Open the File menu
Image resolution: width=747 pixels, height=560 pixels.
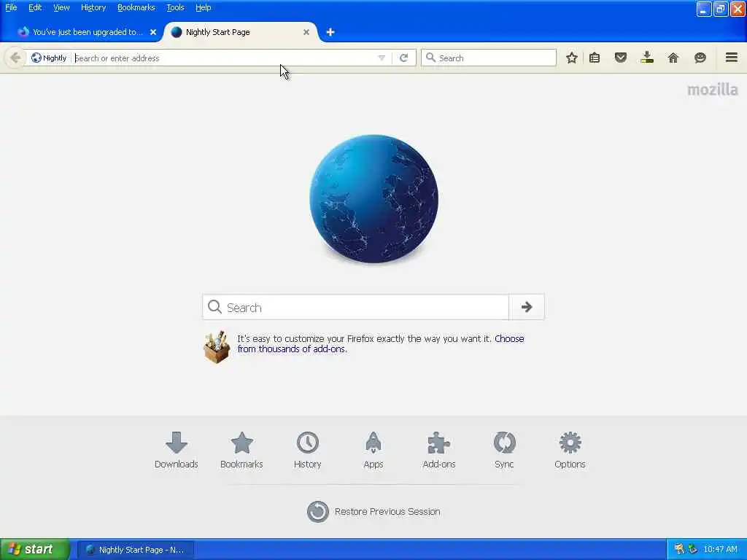[11, 7]
